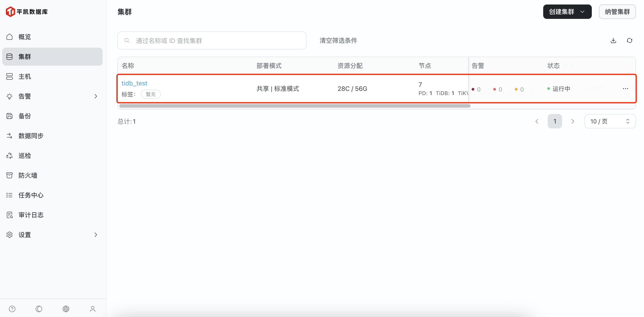Open the tidb_test cluster link

point(134,83)
